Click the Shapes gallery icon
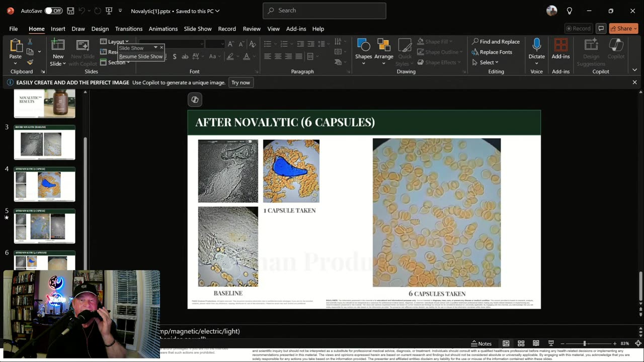Image resolution: width=644 pixels, height=362 pixels. (363, 46)
